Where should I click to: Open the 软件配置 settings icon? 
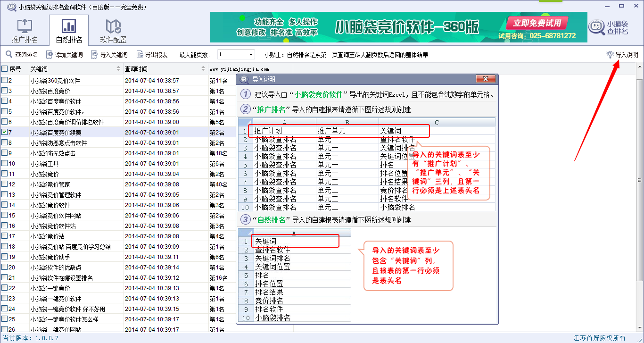click(x=113, y=26)
